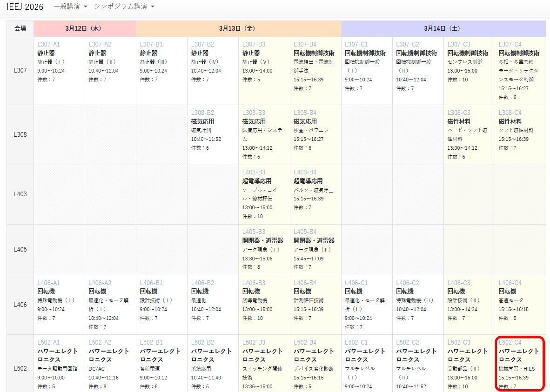Click session L406-A2 回転機 link
Screen dimensions: 550x392
(100, 283)
